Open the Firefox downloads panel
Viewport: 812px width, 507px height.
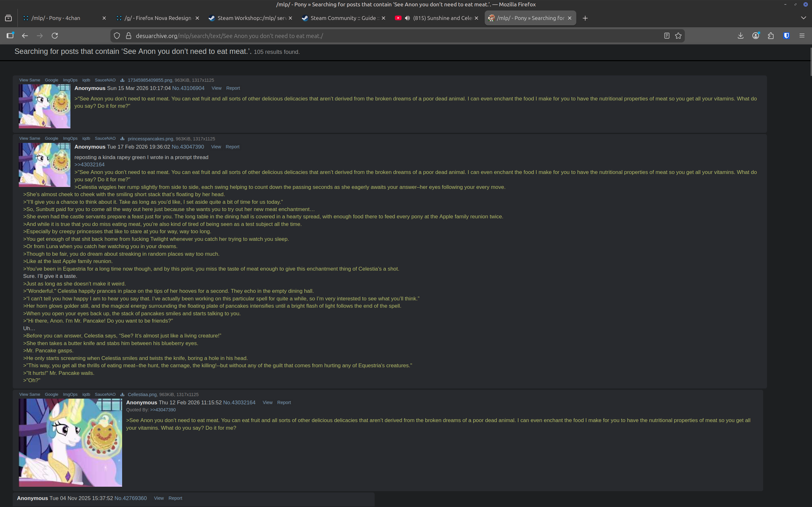tap(740, 35)
